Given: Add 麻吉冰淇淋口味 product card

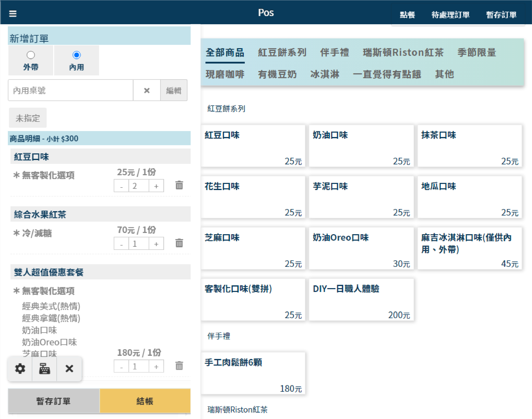Looking at the screenshot, I should pyautogui.click(x=470, y=249).
